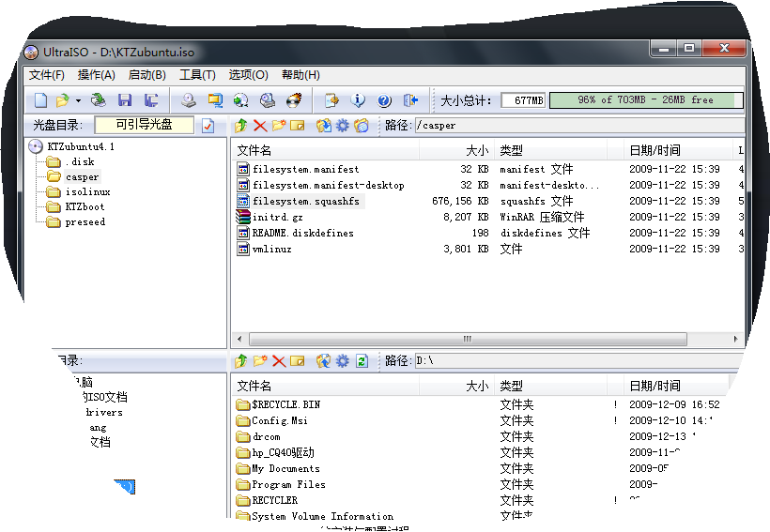Click the Help question mark icon
The image size is (770, 532).
click(384, 100)
